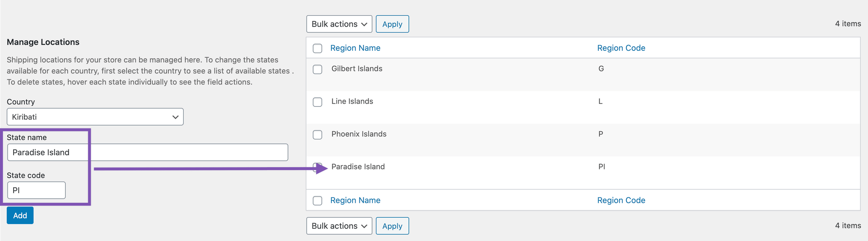Image resolution: width=868 pixels, height=241 pixels.
Task: Sort by Region Name in table header
Action: tap(355, 48)
